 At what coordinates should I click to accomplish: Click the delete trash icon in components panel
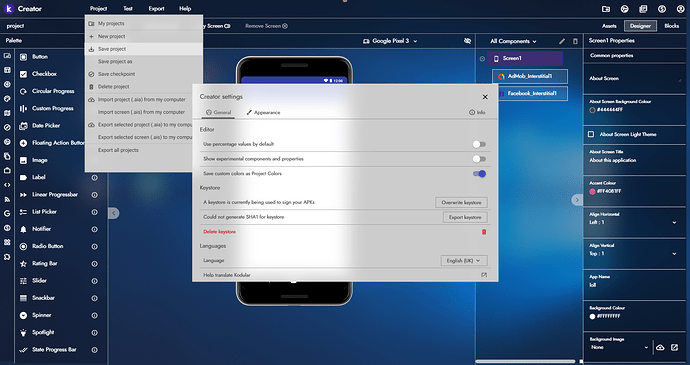pos(575,41)
